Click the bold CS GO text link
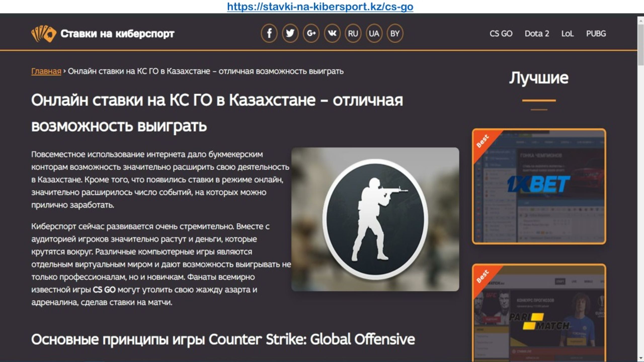This screenshot has width=644, height=362. coord(104,290)
